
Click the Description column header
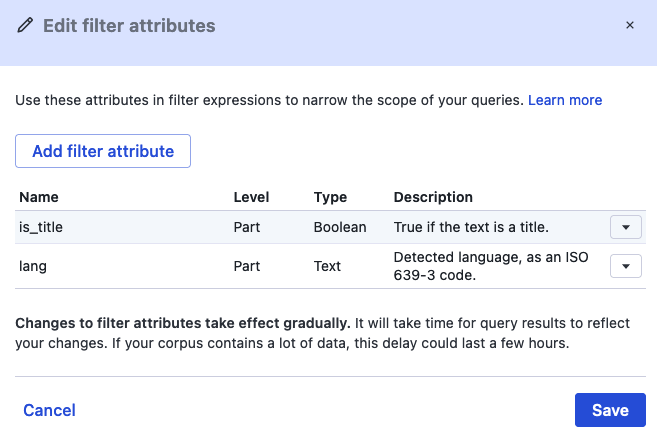[433, 197]
